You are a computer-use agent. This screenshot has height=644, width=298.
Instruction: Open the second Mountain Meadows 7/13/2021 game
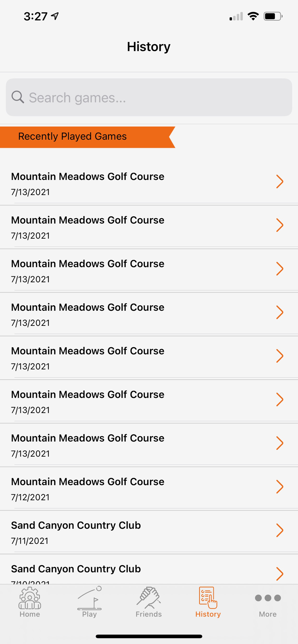pyautogui.click(x=149, y=227)
